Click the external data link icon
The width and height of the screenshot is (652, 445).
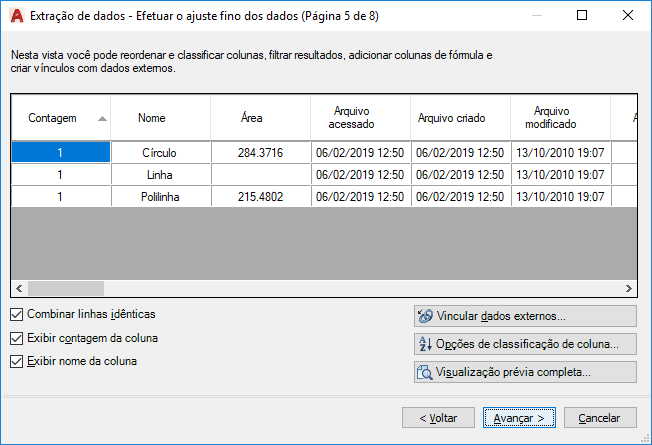point(426,316)
